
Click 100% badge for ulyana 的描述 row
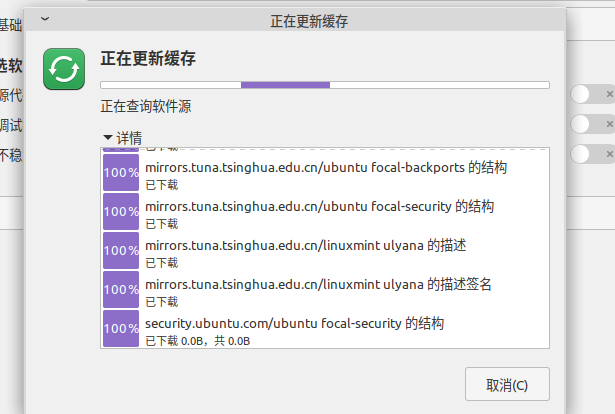pyautogui.click(x=121, y=250)
